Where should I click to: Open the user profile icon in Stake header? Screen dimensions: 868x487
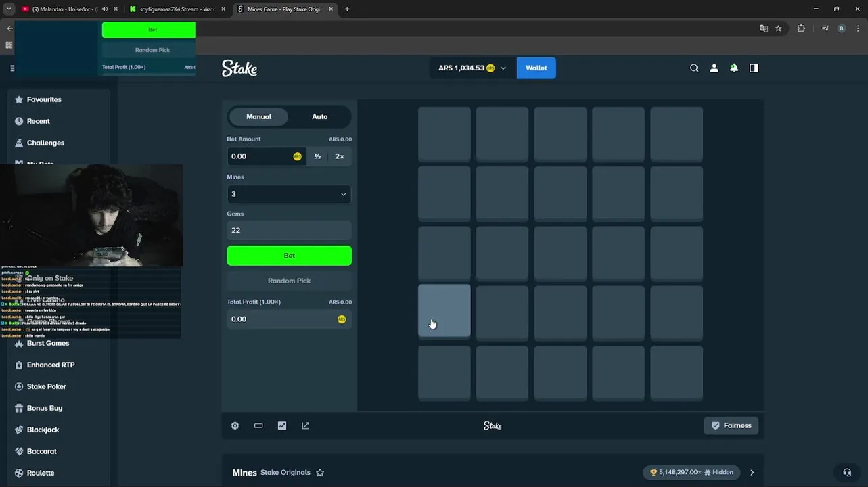point(714,68)
